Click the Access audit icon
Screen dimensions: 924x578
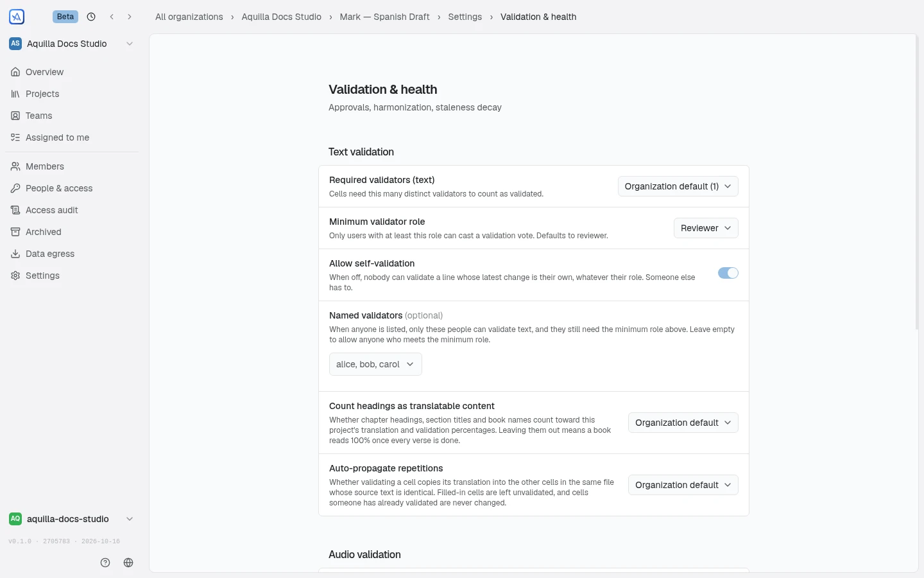coord(15,210)
